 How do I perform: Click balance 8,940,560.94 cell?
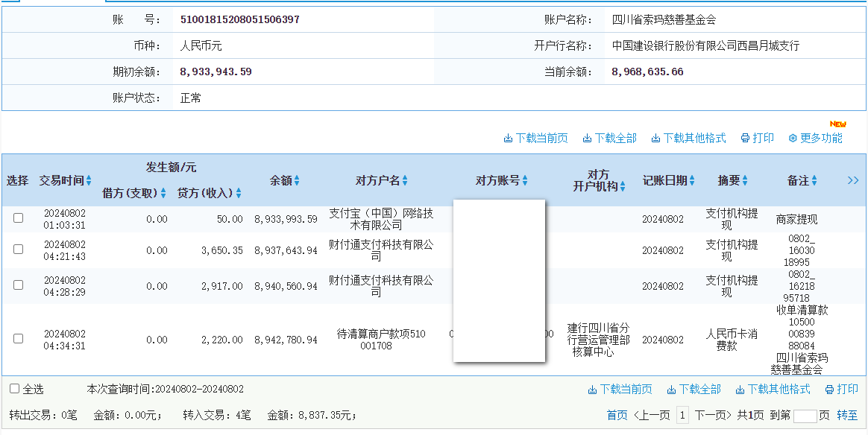[x=286, y=286]
